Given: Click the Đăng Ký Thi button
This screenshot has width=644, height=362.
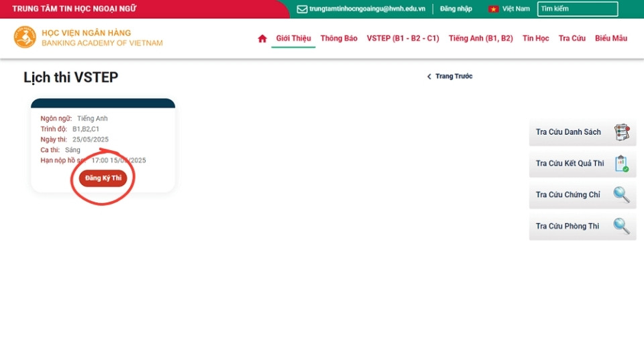Looking at the screenshot, I should pyautogui.click(x=103, y=178).
